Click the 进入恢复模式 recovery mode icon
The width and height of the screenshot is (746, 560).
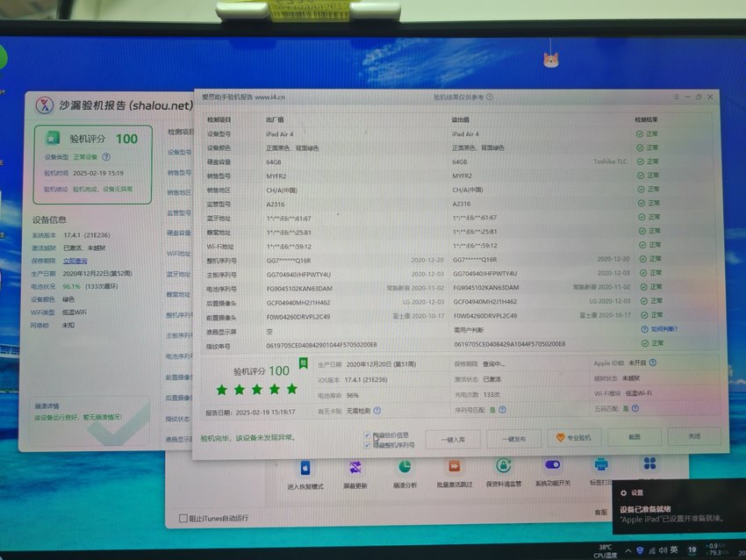click(305, 468)
